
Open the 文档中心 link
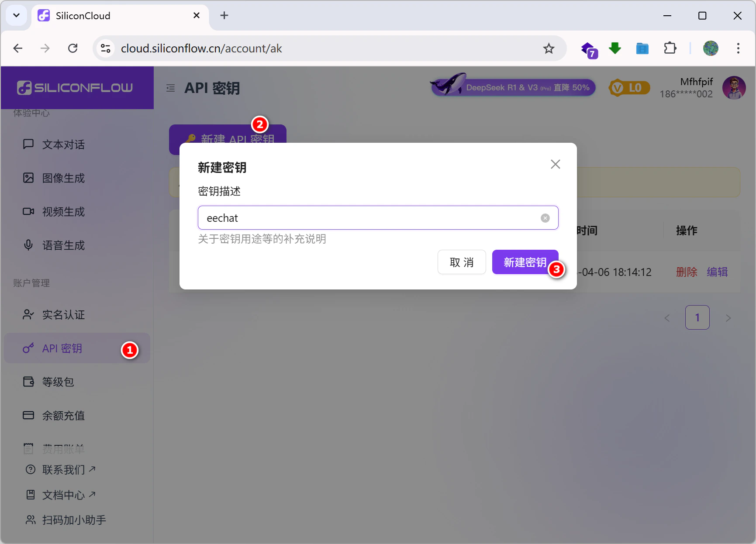[x=61, y=495]
